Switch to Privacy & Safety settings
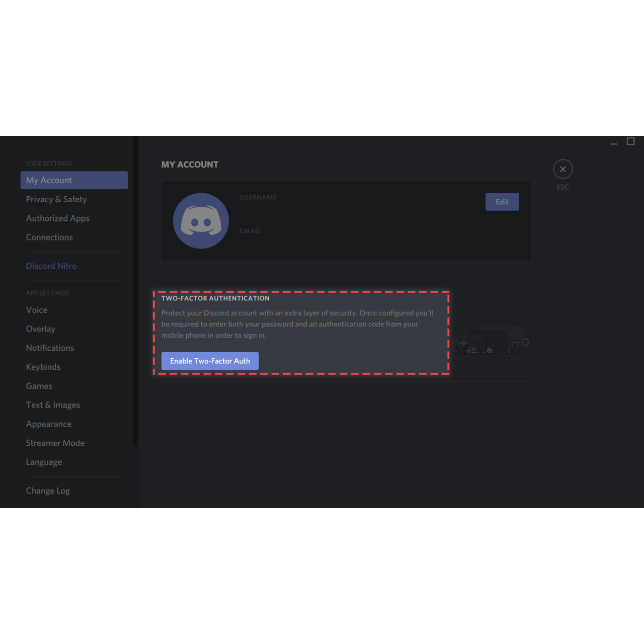The height and width of the screenshot is (644, 644). 56,199
